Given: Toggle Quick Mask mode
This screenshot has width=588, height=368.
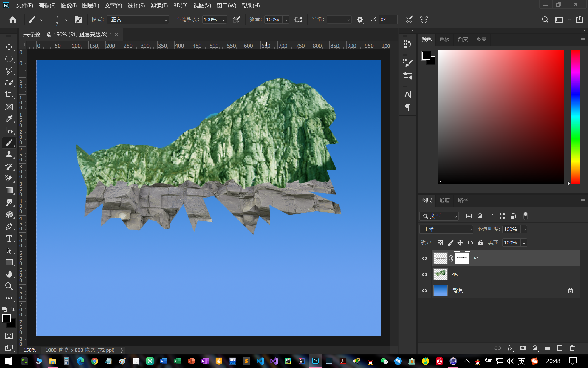Looking at the screenshot, I should point(9,336).
